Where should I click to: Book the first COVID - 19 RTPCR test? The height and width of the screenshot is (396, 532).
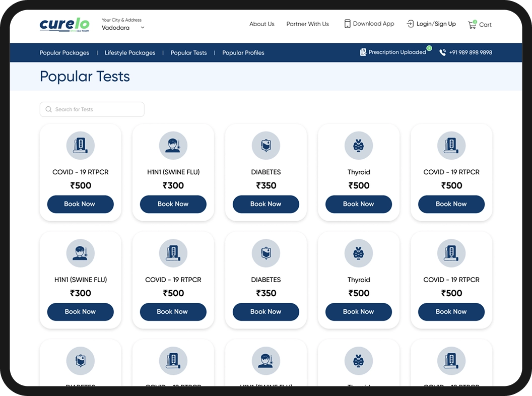point(80,204)
